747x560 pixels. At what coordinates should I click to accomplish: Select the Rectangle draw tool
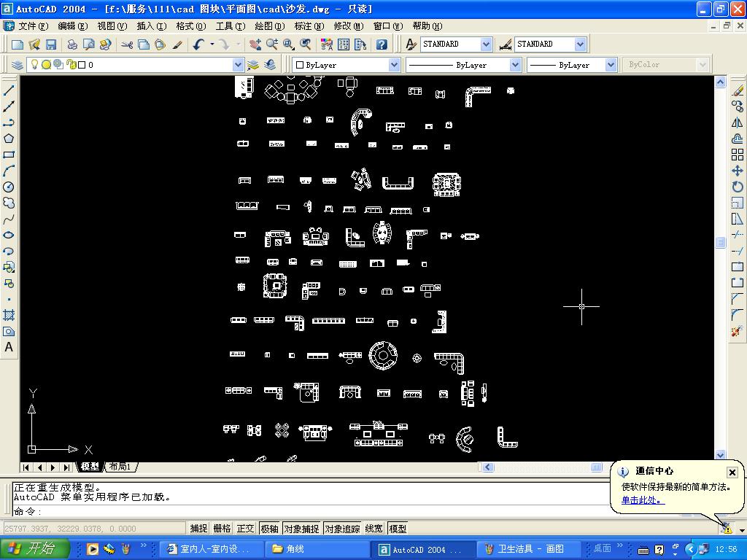click(9, 155)
